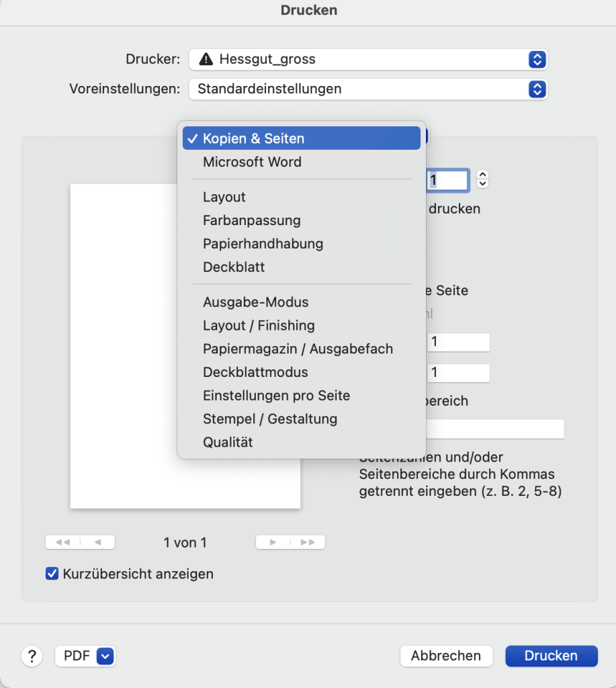Click the Abbrechen button
Screen dimensions: 616x688
[x=446, y=656]
